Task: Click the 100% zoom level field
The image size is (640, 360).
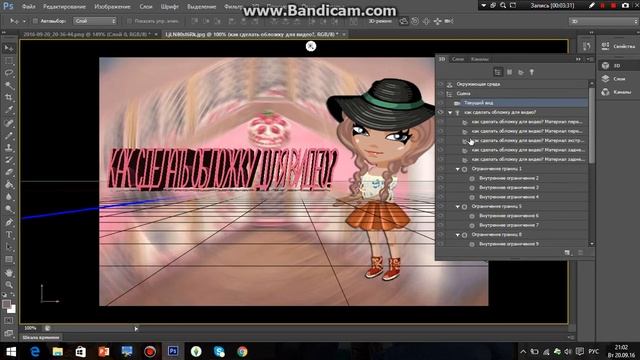Action: (30, 328)
